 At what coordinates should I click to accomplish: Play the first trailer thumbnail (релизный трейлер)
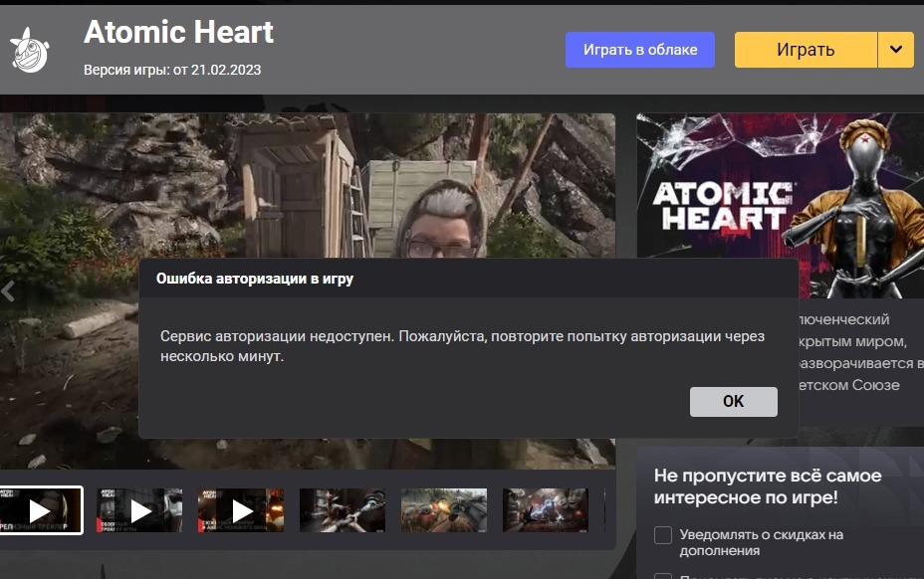click(40, 510)
